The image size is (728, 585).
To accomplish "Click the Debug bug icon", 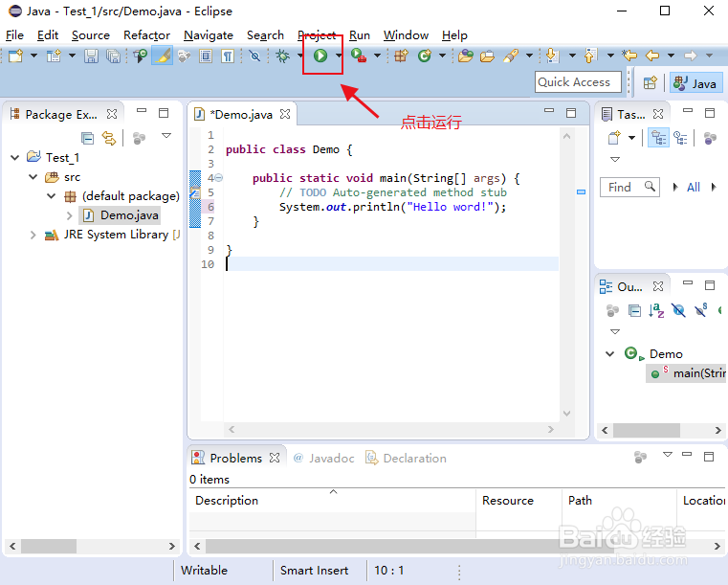I will coord(282,56).
